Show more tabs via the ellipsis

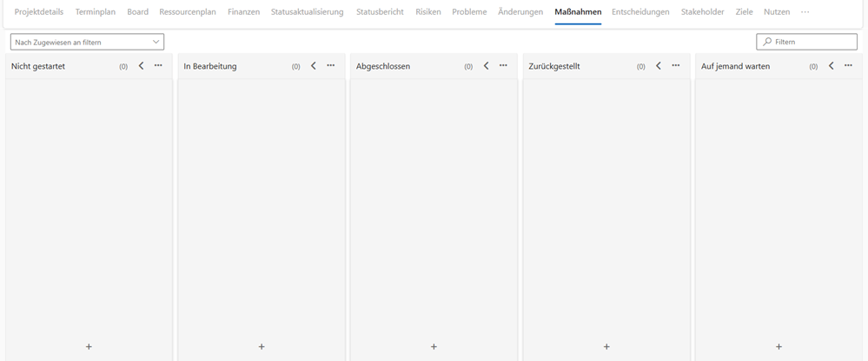coord(805,12)
